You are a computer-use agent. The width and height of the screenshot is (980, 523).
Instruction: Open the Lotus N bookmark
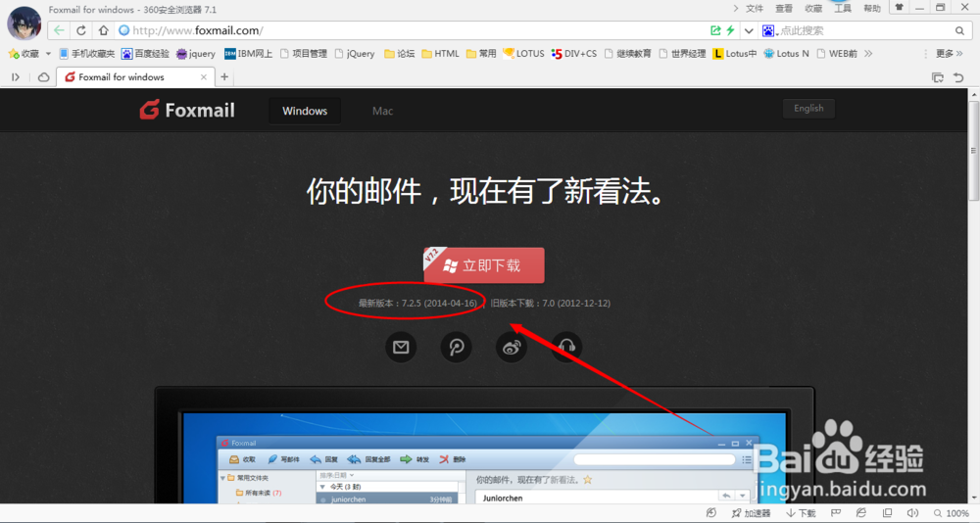786,54
